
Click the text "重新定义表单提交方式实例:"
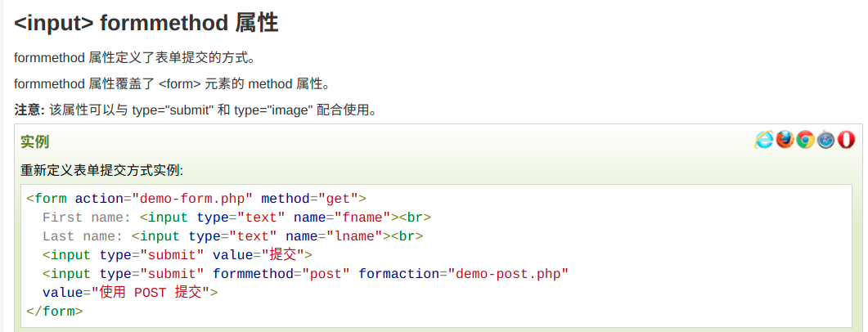102,170
